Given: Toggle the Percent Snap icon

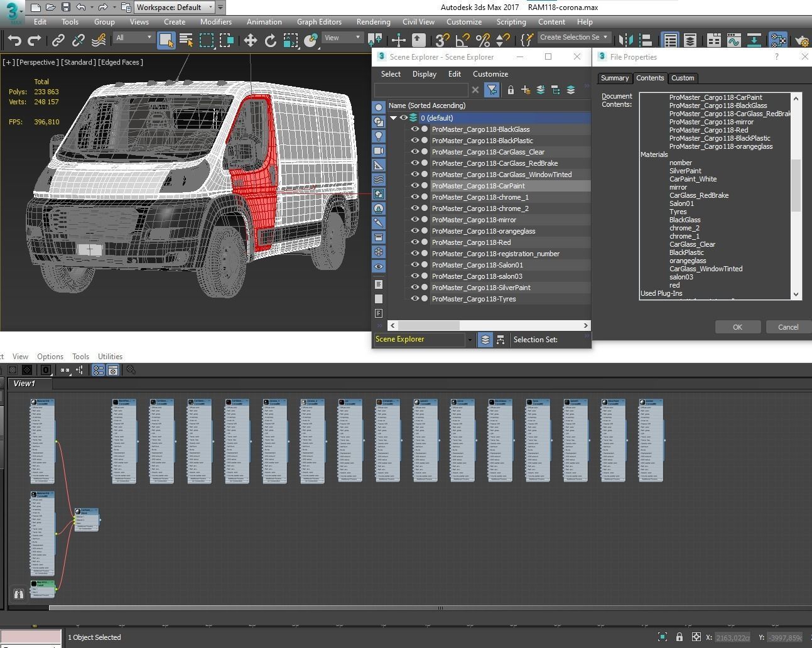Looking at the screenshot, I should click(x=482, y=40).
